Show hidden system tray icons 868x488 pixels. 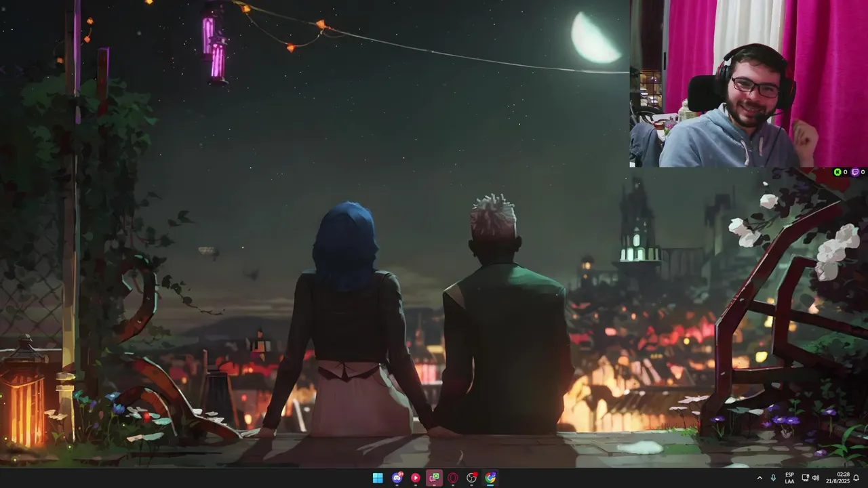(759, 478)
